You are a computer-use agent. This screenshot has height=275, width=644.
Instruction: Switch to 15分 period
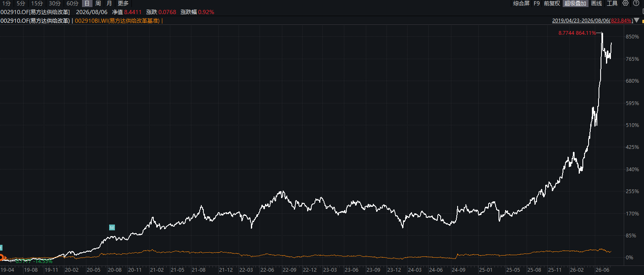tap(37, 3)
